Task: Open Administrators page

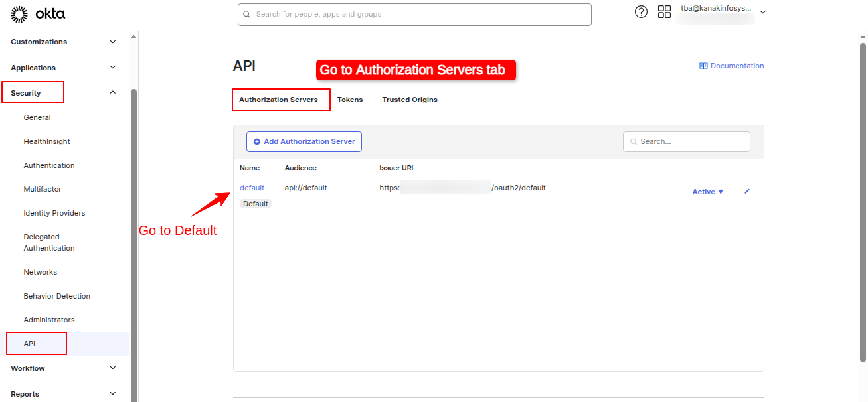Action: pos(49,320)
